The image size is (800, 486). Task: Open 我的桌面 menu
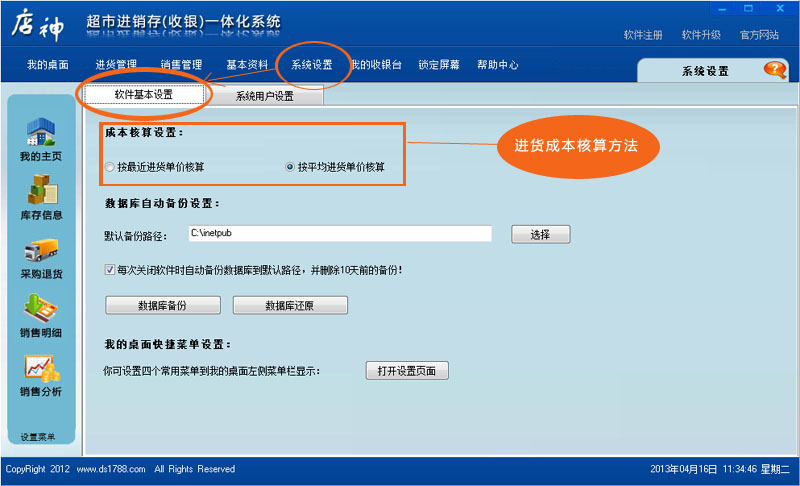(48, 65)
